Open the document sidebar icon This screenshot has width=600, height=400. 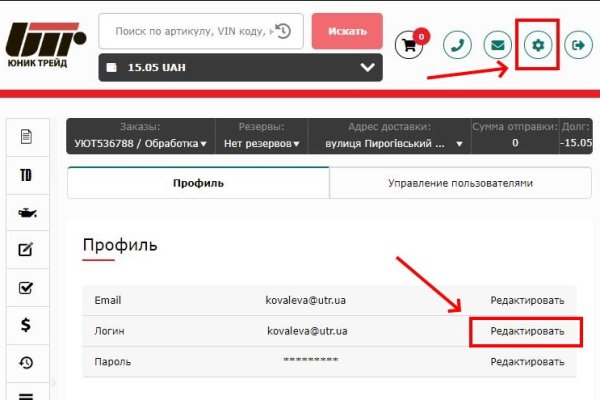coord(27,137)
